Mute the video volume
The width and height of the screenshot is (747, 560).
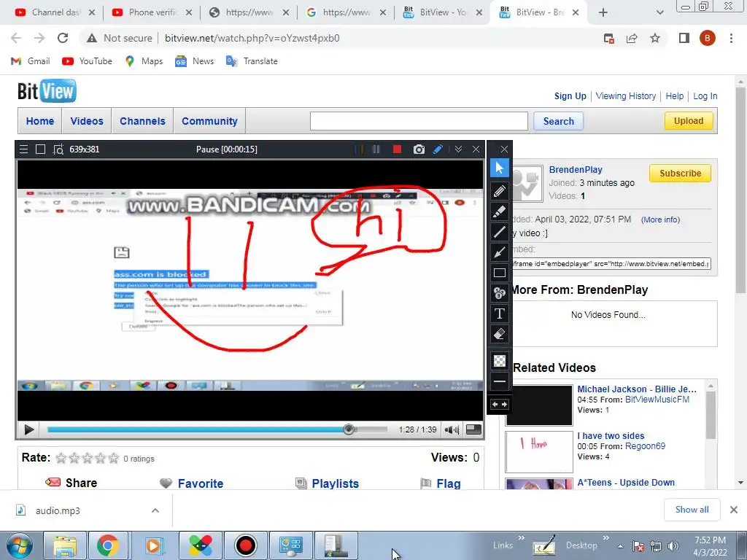pos(451,430)
